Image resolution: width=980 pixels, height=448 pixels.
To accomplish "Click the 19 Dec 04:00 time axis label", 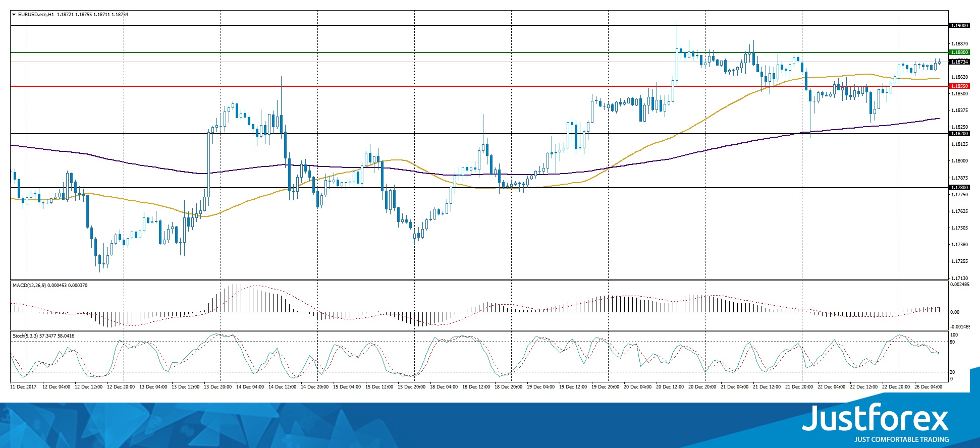I will pyautogui.click(x=541, y=387).
